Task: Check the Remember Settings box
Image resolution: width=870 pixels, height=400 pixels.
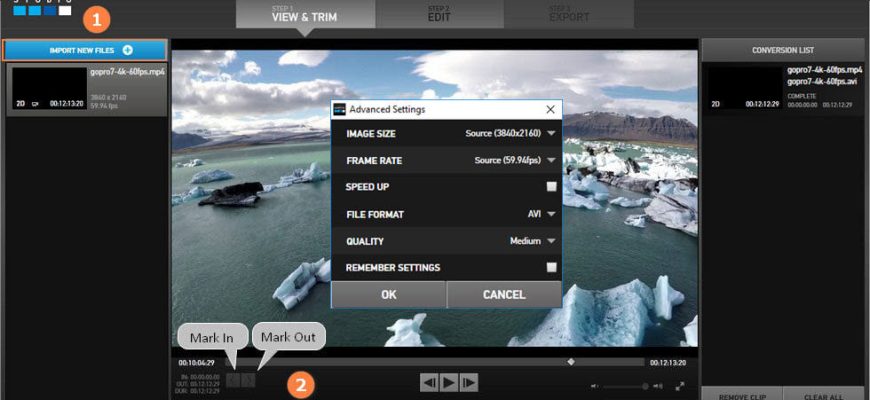Action: [x=552, y=267]
